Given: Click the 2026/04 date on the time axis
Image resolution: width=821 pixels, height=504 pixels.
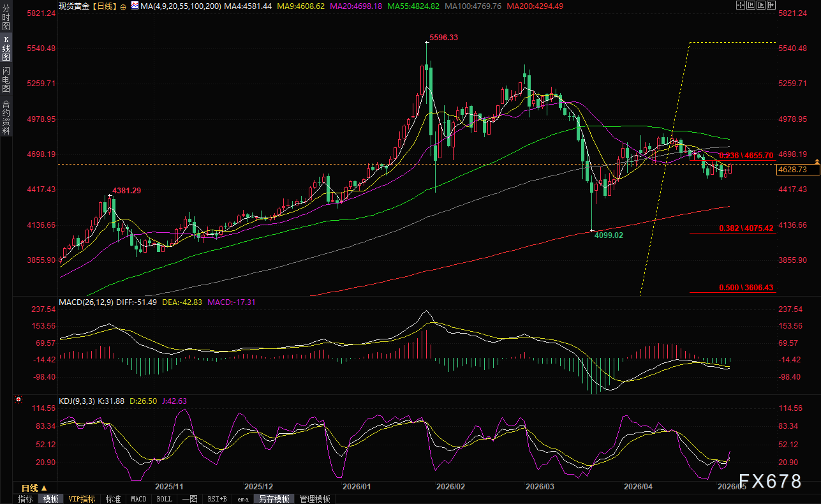Looking at the screenshot, I should pyautogui.click(x=639, y=486).
